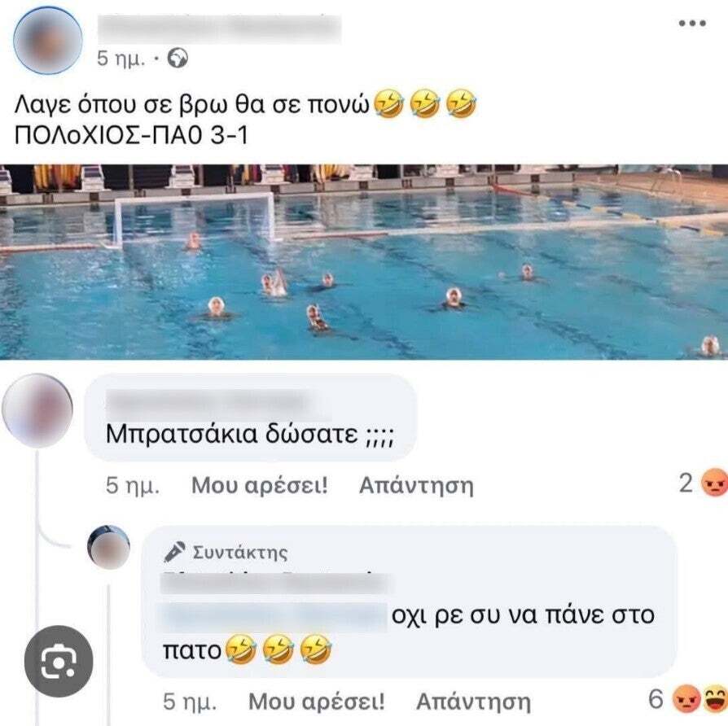Open the three-dot post options menu
Screen dimensions: 728x726
coord(692,24)
